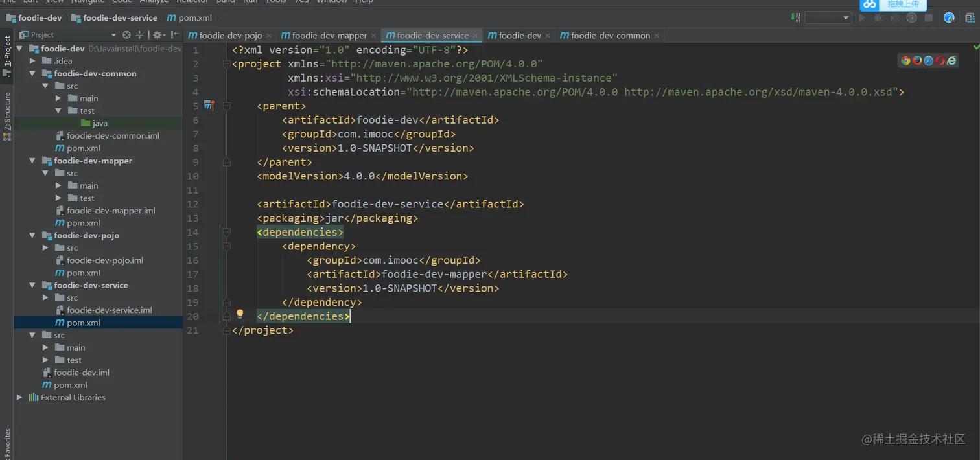980x460 pixels.
Task: Click the Maven schema URL on line 4
Action: point(758,92)
